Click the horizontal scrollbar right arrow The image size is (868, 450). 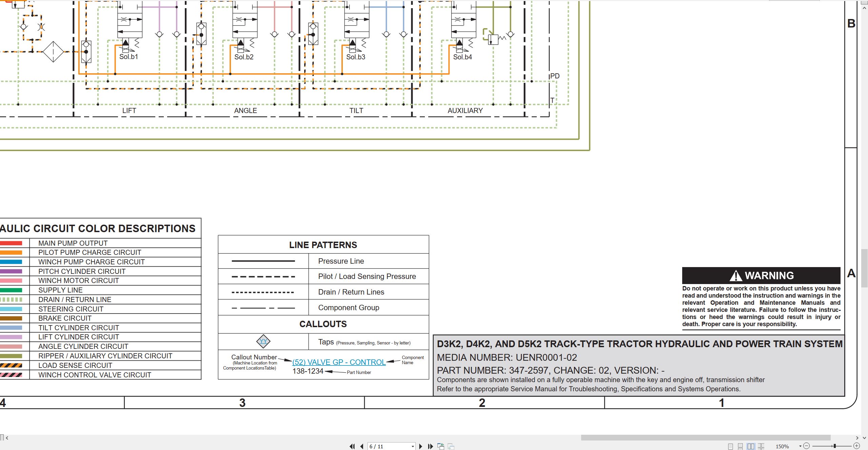click(857, 438)
